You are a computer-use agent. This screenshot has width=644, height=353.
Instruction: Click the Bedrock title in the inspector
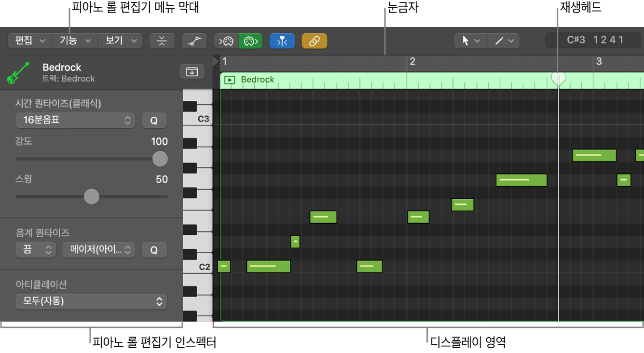(62, 68)
